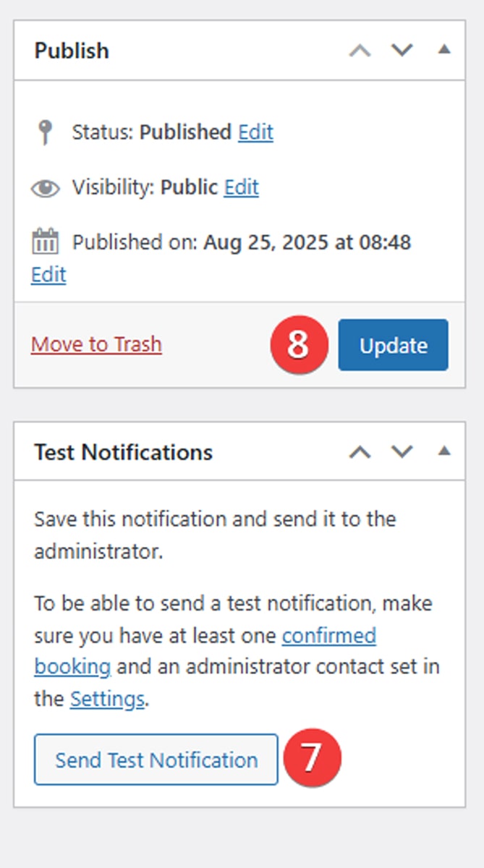Move this notification to Trash
The height and width of the screenshot is (868, 484).
click(96, 344)
